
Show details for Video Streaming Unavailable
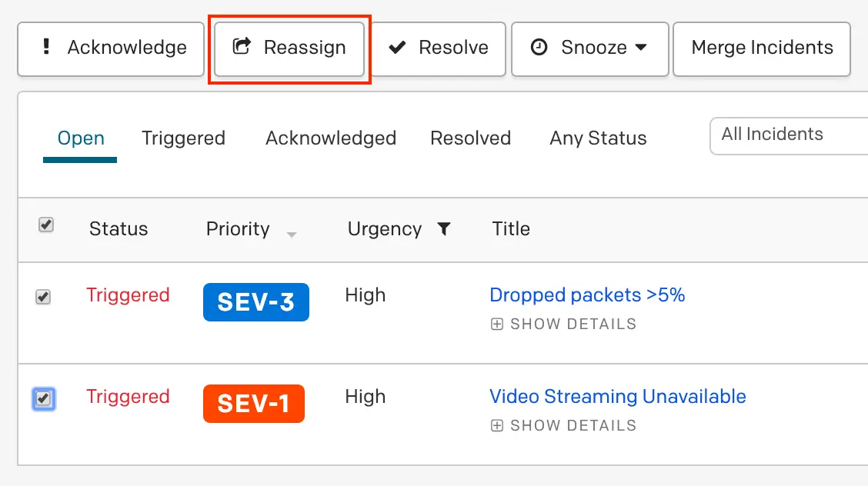pyautogui.click(x=563, y=426)
